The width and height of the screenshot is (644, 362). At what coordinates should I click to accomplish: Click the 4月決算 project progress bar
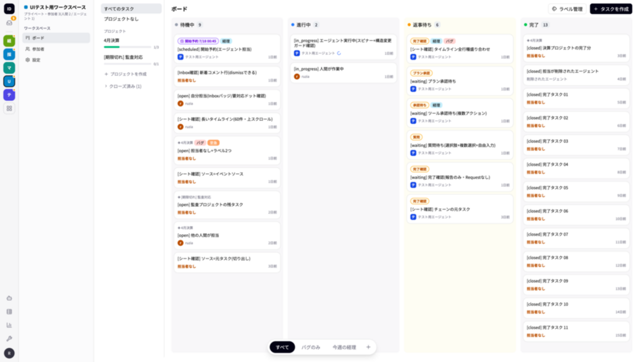tap(128, 47)
